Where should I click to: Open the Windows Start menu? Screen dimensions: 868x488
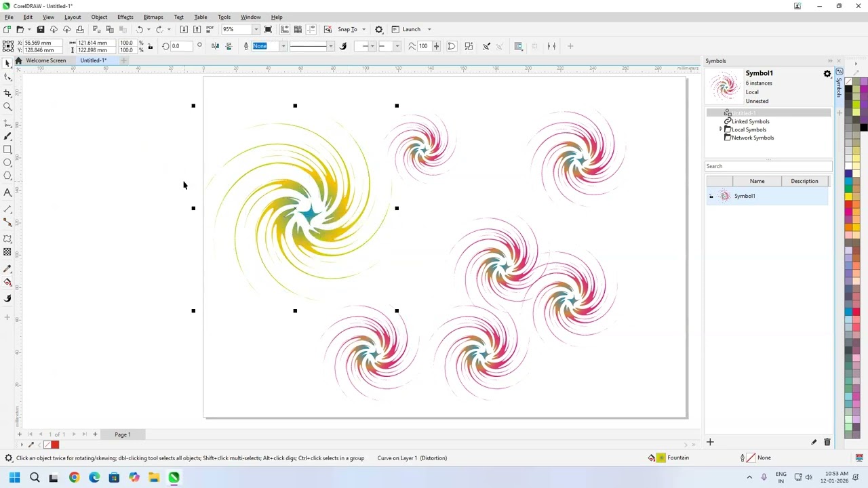point(14,477)
